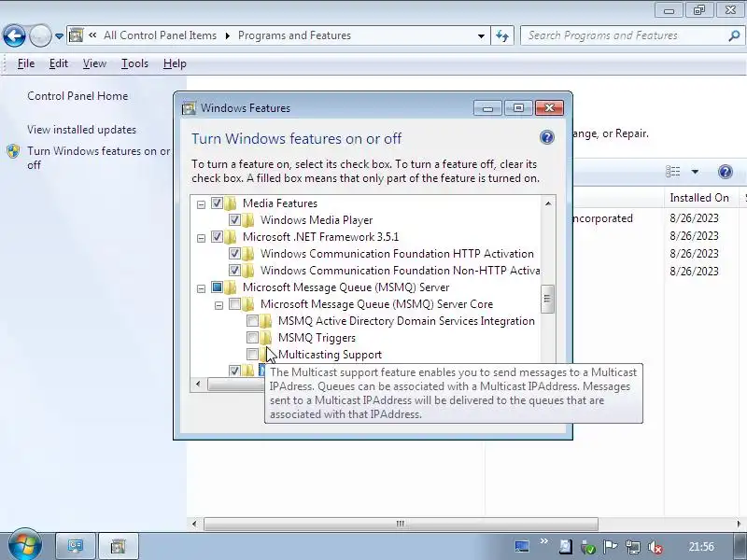Click the Windows Media Player folder icon
Image resolution: width=747 pixels, height=560 pixels.
[248, 220]
